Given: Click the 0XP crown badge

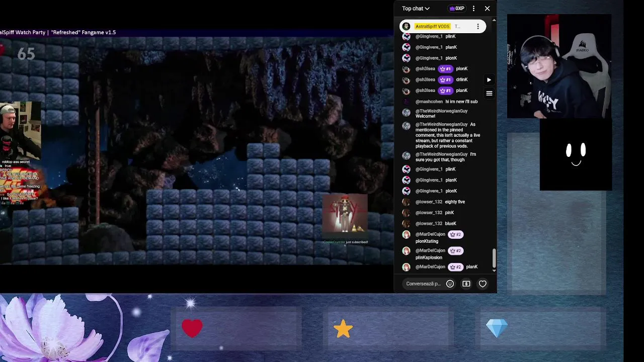Looking at the screenshot, I should coord(457,9).
